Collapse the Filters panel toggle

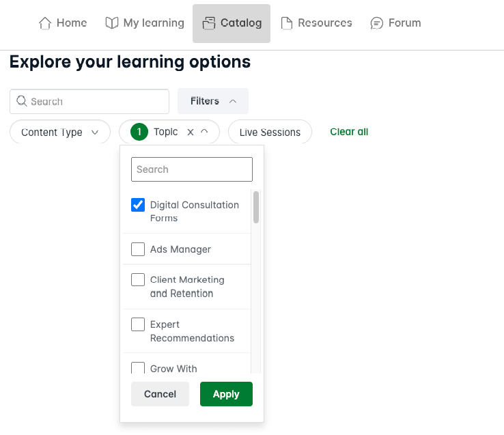pyautogui.click(x=213, y=101)
